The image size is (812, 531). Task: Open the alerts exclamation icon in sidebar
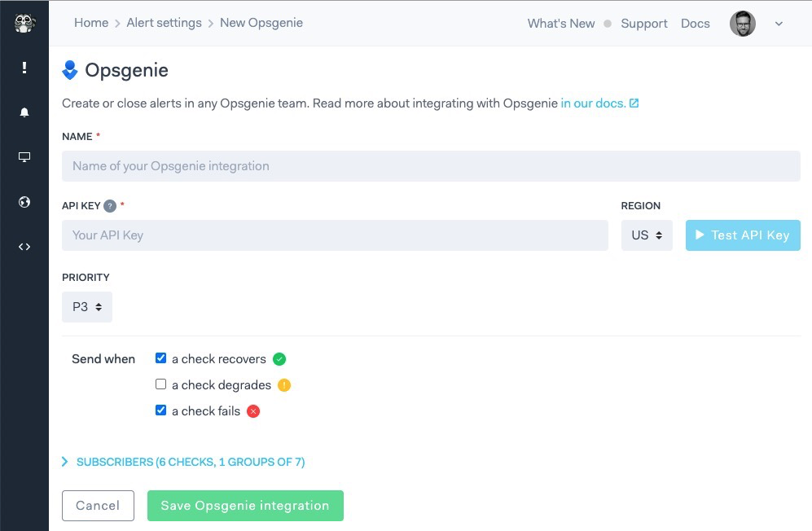(24, 68)
